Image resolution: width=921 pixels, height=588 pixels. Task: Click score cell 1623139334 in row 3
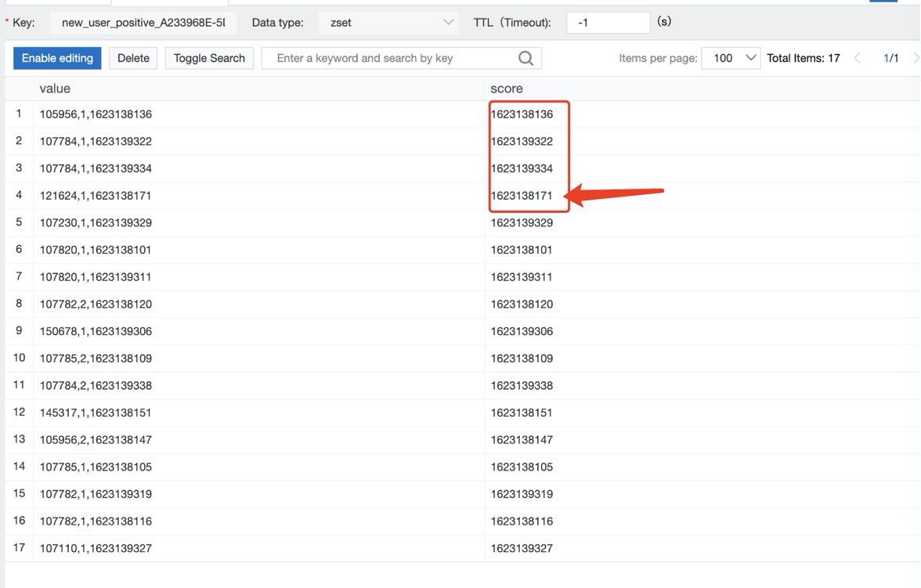522,168
